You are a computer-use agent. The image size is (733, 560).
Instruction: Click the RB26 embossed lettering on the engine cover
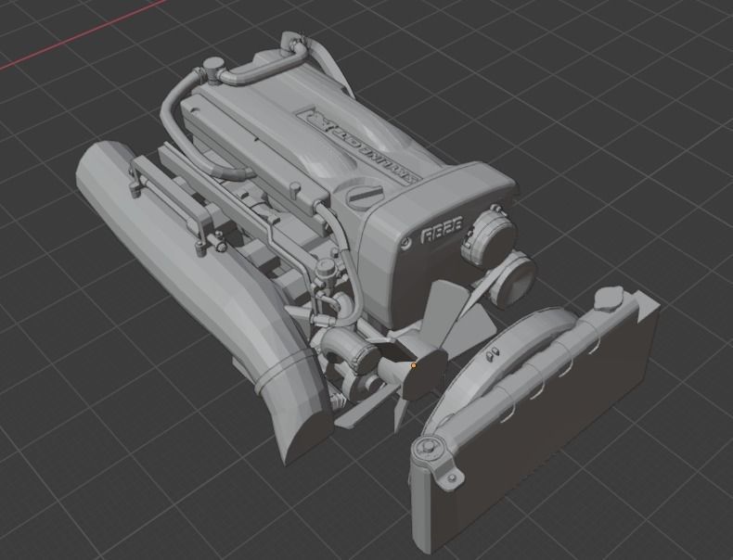(x=442, y=231)
